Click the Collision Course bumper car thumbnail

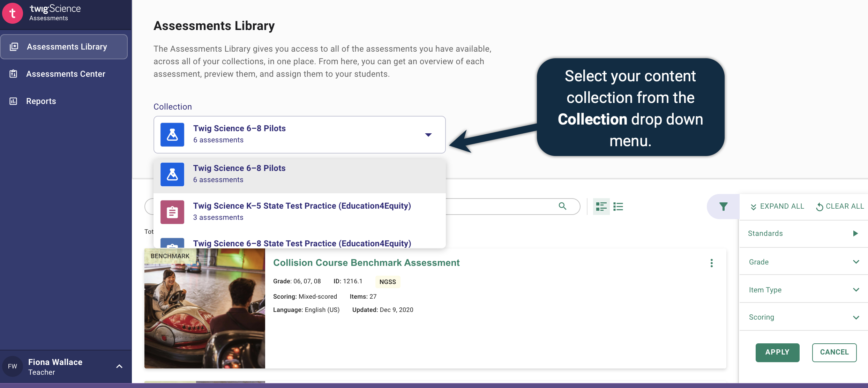click(x=205, y=308)
